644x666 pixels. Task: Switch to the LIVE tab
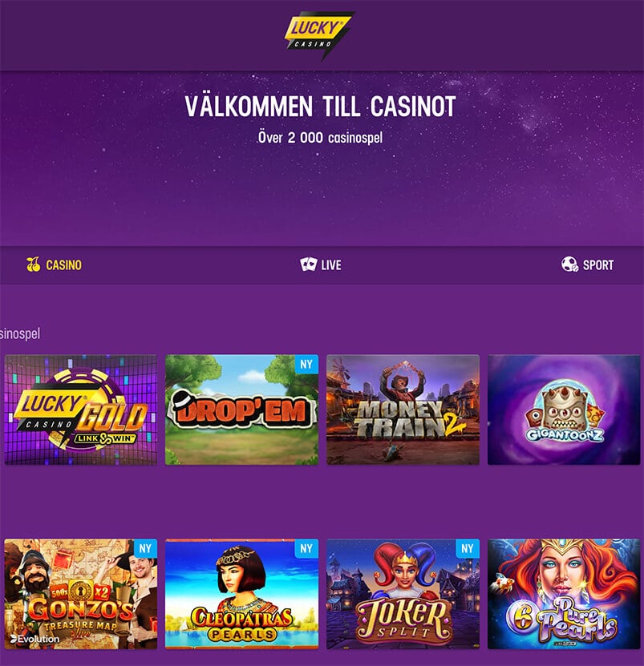click(x=321, y=264)
